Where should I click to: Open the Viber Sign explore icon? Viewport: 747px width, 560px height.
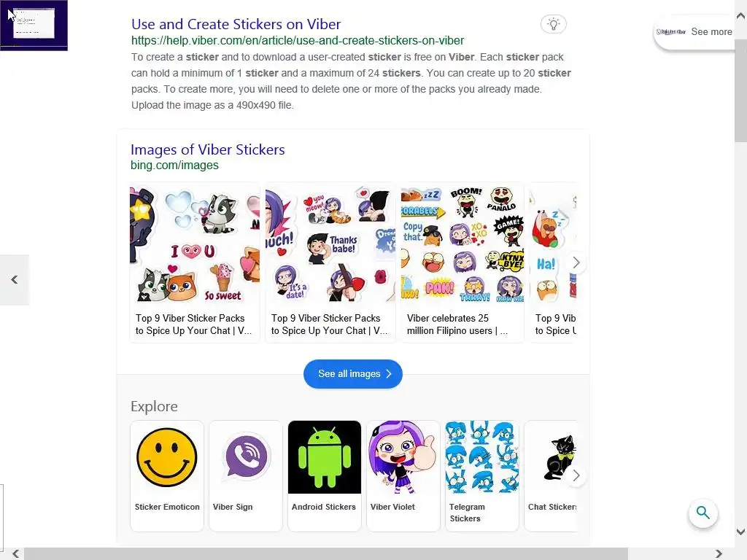point(246,457)
